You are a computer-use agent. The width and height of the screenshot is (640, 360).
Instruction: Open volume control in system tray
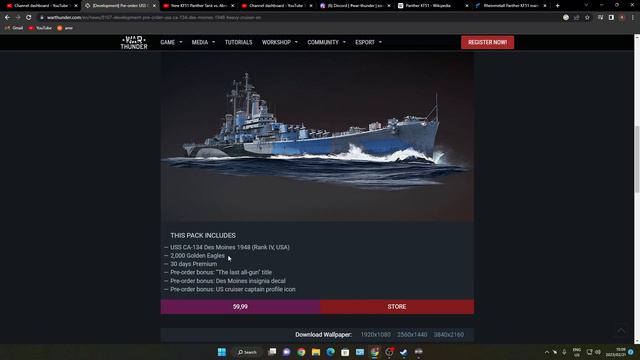(598, 352)
